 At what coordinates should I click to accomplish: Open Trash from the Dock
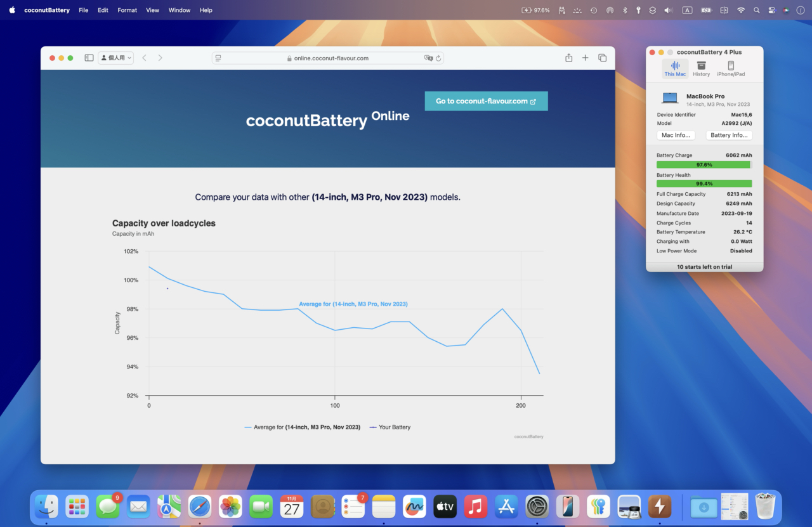tap(766, 506)
